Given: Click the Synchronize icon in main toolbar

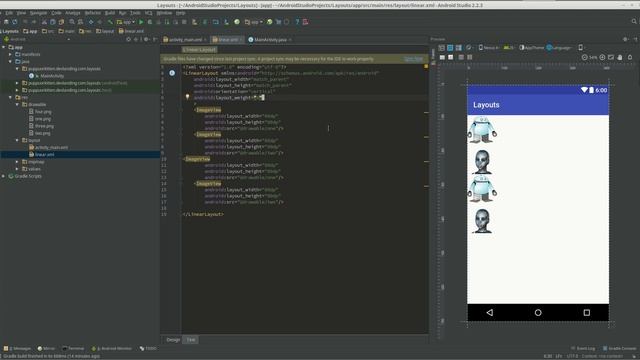Looking at the screenshot, I should (15, 22).
